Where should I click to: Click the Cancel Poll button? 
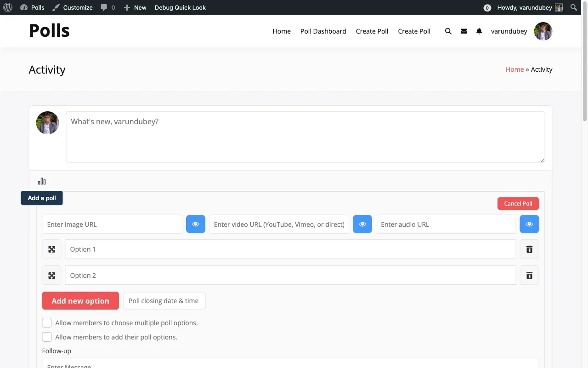[x=518, y=204]
